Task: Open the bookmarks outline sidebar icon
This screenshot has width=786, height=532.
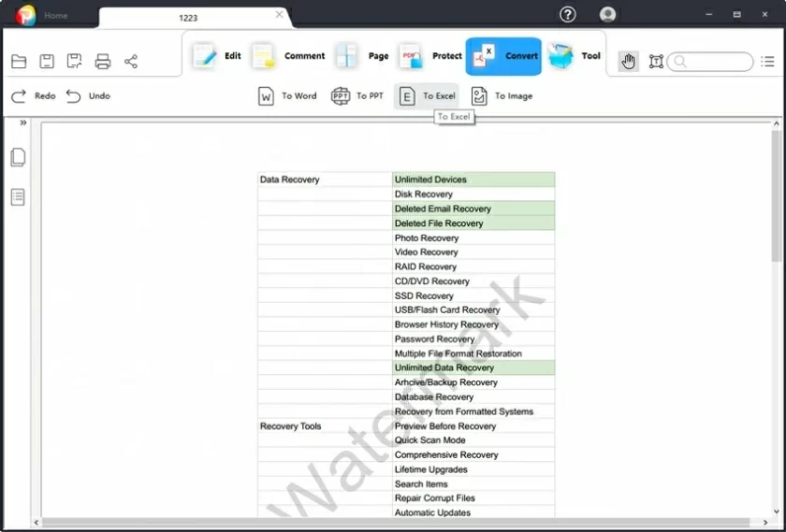Action: (x=18, y=197)
